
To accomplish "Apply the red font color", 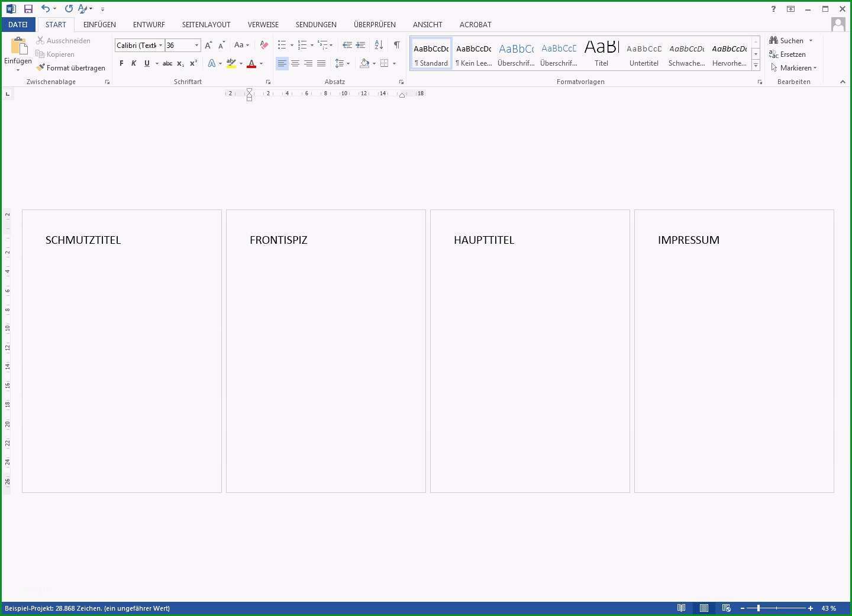I will (x=251, y=63).
